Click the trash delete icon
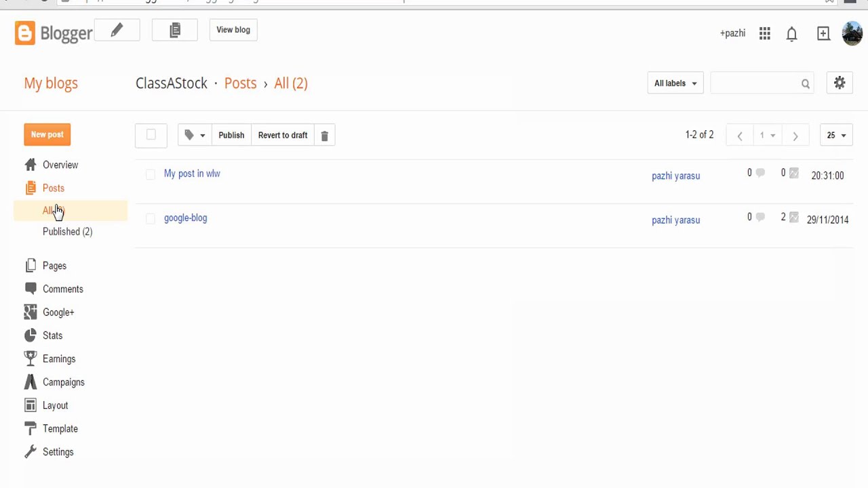Image resolution: width=868 pixels, height=488 pixels. [324, 136]
